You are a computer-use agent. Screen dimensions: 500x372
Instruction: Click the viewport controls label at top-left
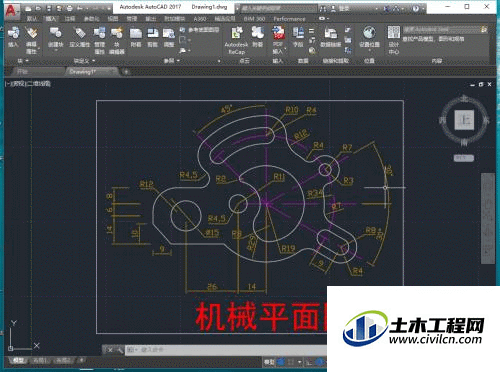point(27,84)
